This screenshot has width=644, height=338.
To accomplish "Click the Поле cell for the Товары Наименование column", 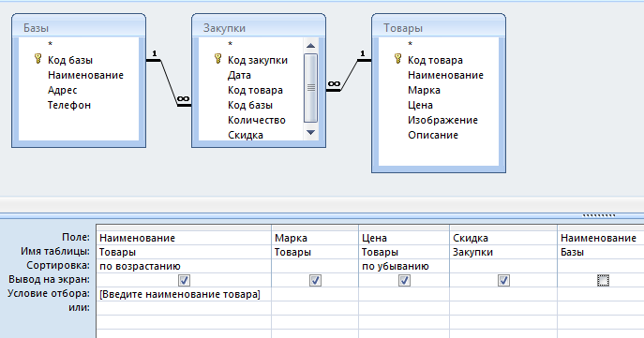I will [x=183, y=238].
